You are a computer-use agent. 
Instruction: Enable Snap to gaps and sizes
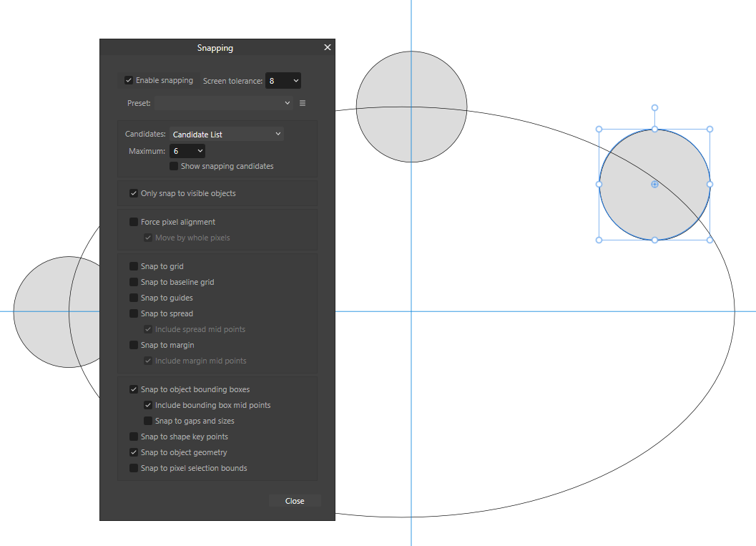(x=148, y=420)
